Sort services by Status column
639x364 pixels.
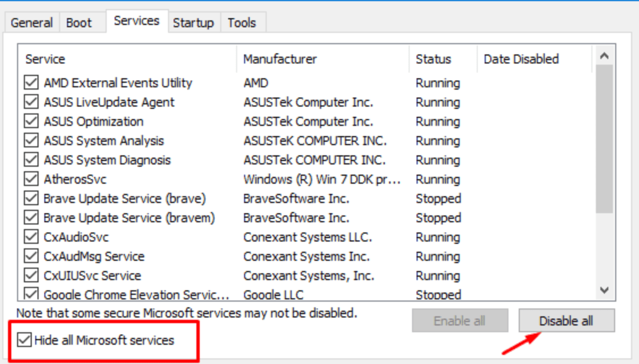point(436,59)
